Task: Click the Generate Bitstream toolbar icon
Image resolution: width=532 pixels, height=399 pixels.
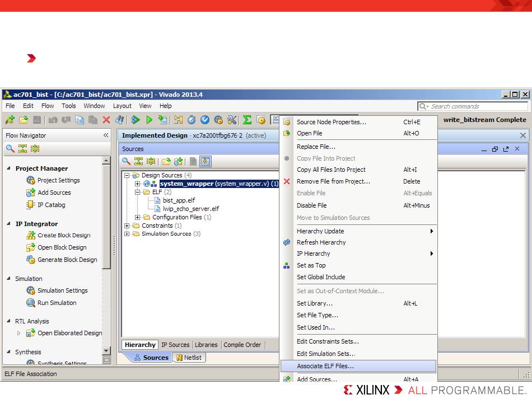Action: tap(163, 120)
